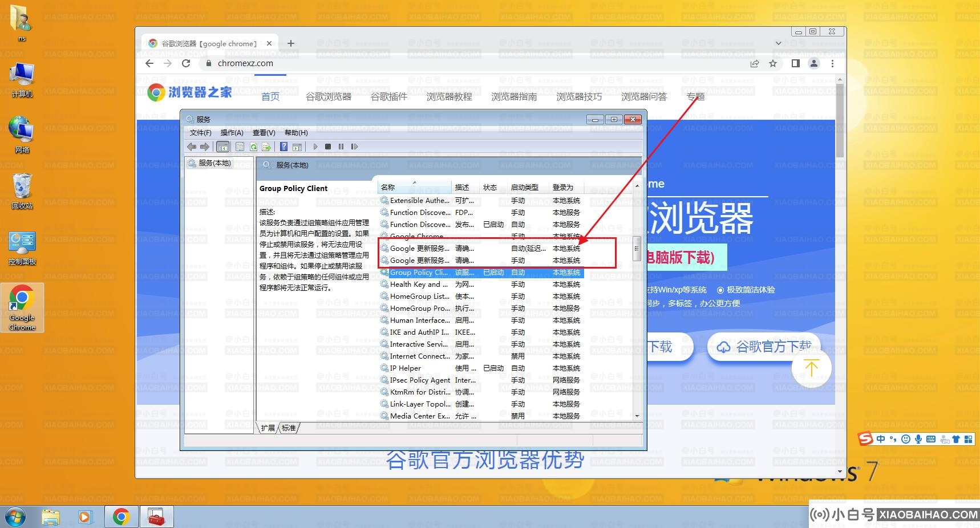980x528 pixels.
Task: Select the HomeGroup Pro... service row
Action: (x=481, y=308)
